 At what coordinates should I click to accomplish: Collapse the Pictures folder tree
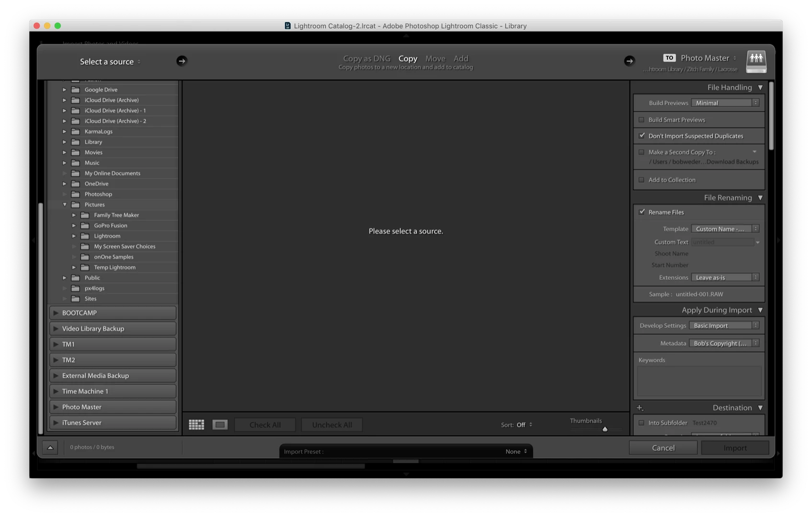(65, 204)
